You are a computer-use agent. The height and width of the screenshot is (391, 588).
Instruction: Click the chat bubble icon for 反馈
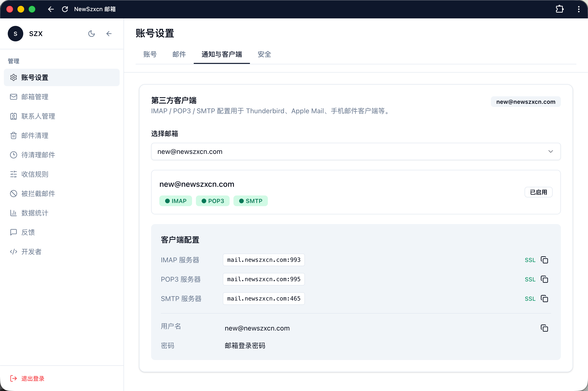(14, 232)
